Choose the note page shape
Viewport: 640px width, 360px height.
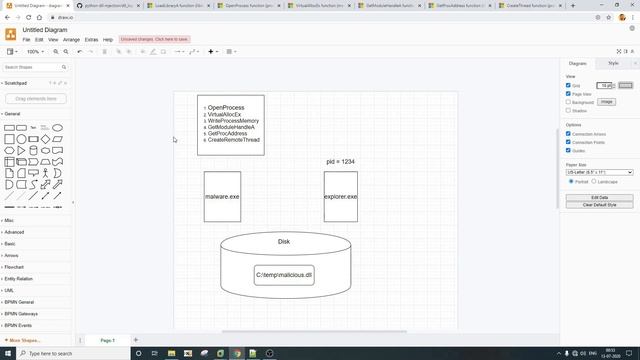click(x=9, y=173)
